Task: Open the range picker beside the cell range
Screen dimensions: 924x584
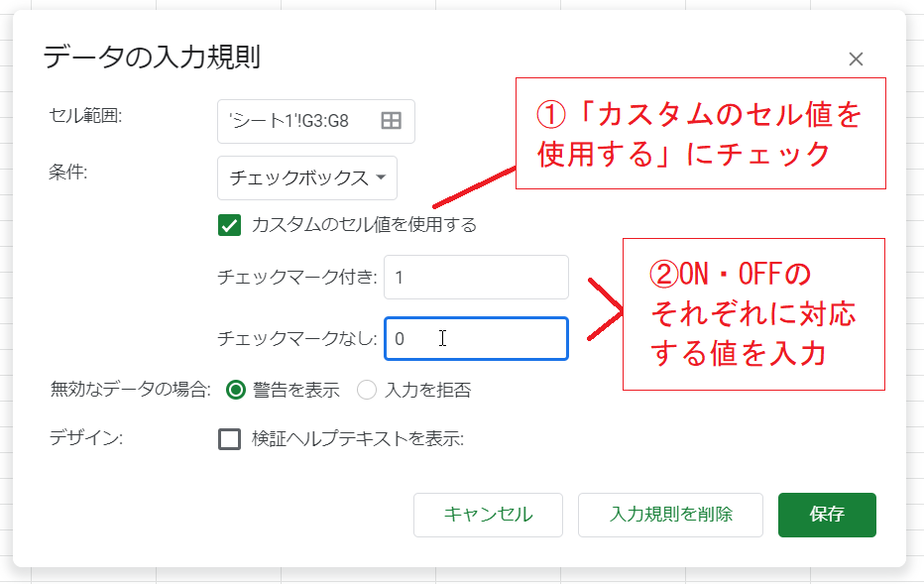Action: 392,120
